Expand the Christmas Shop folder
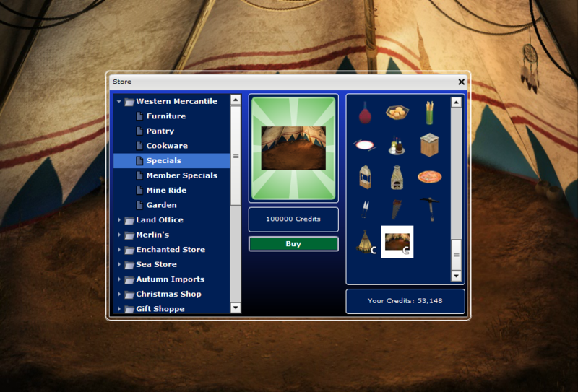The width and height of the screenshot is (578, 392). (119, 295)
